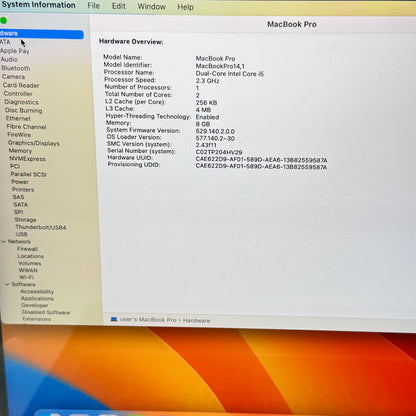The width and height of the screenshot is (416, 416).
Task: Select NVMExpress in the sidebar
Action: 27,159
